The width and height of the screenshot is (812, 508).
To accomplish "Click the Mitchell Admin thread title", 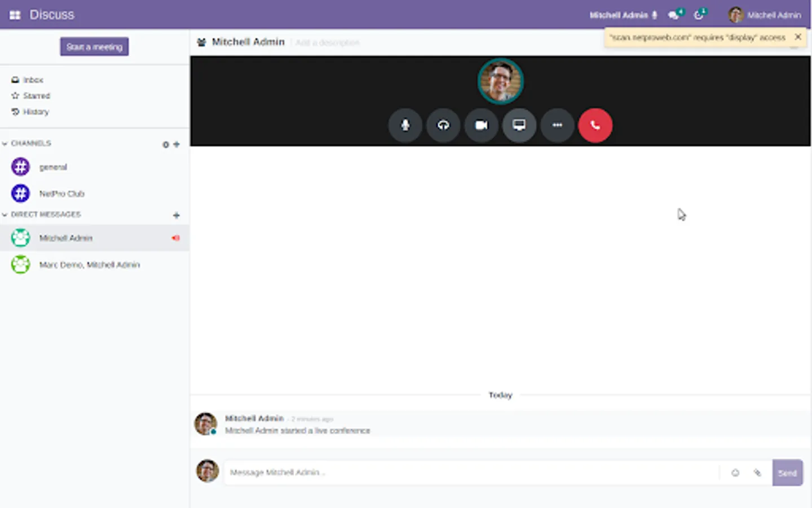I will (x=248, y=42).
